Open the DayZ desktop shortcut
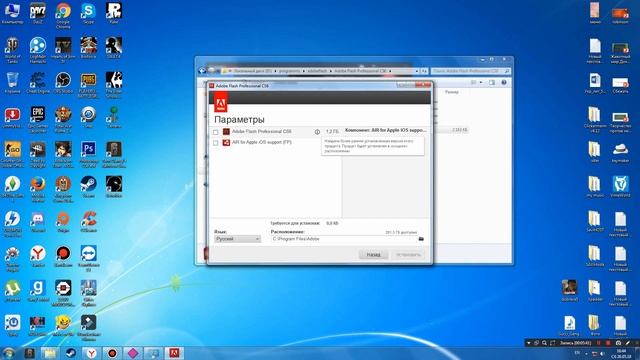 click(x=38, y=13)
